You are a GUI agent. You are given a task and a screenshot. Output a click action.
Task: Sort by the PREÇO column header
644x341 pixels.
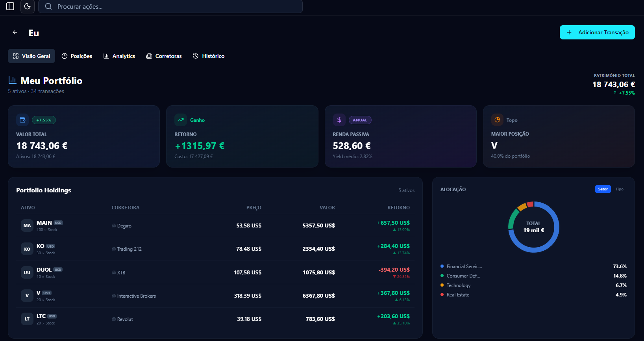click(x=254, y=208)
